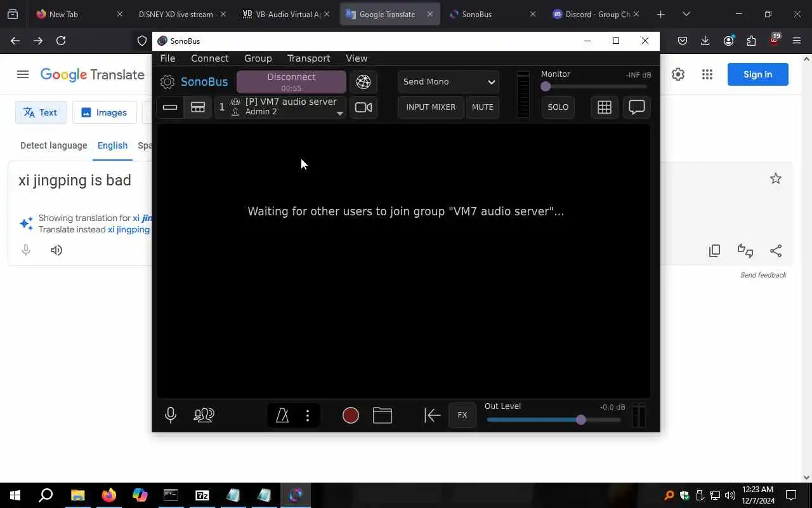Image resolution: width=812 pixels, height=508 pixels.
Task: Disconnect from the VM7 audio server
Action: coord(291,82)
